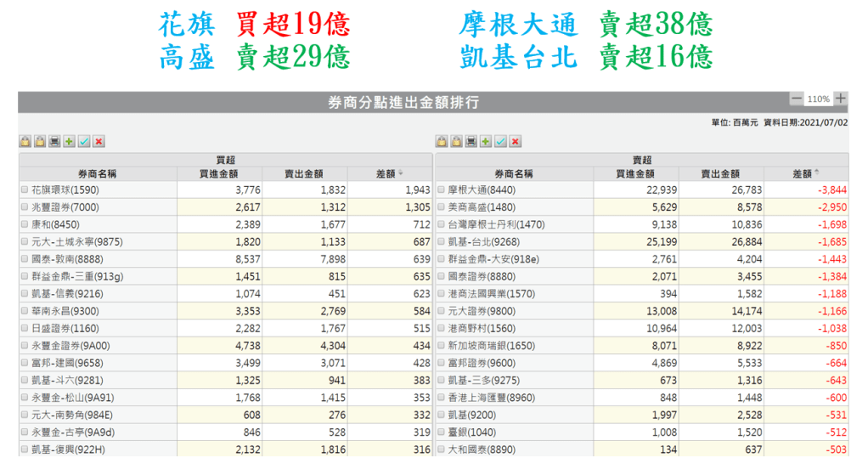868x475 pixels.
Task: Zoom in with the plus button
Action: tap(841, 99)
